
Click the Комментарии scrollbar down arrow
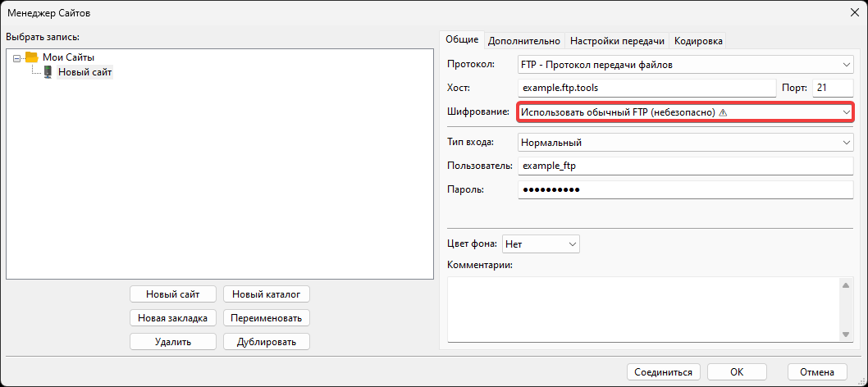(x=846, y=334)
